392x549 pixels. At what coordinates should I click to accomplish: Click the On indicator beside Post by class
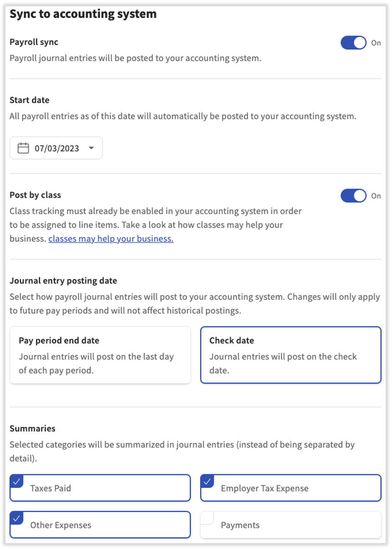pos(376,196)
